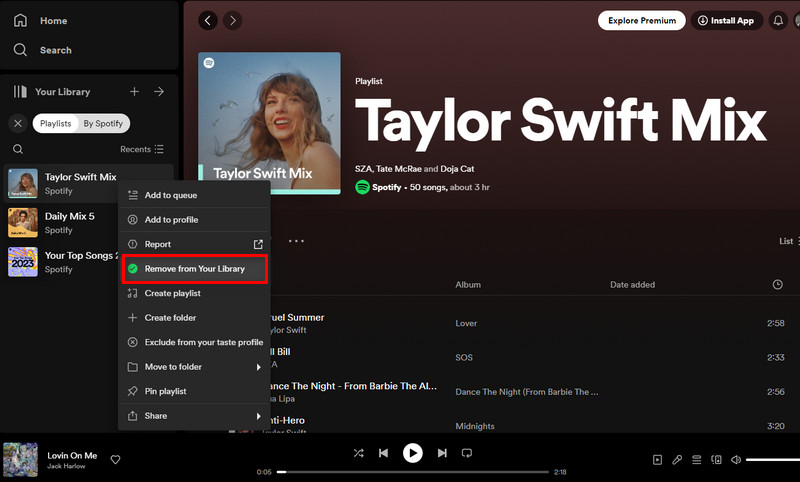
Task: Toggle shuffle playback
Action: coord(359,453)
